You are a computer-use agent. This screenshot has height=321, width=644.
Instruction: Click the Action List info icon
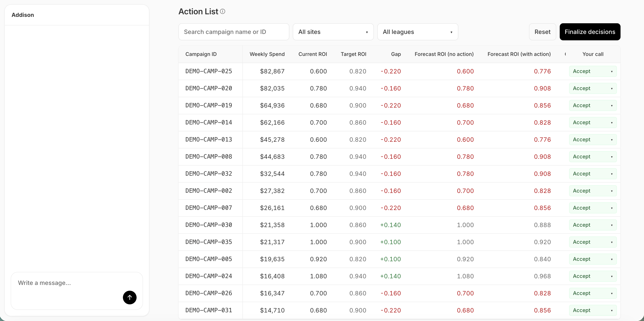pyautogui.click(x=223, y=12)
